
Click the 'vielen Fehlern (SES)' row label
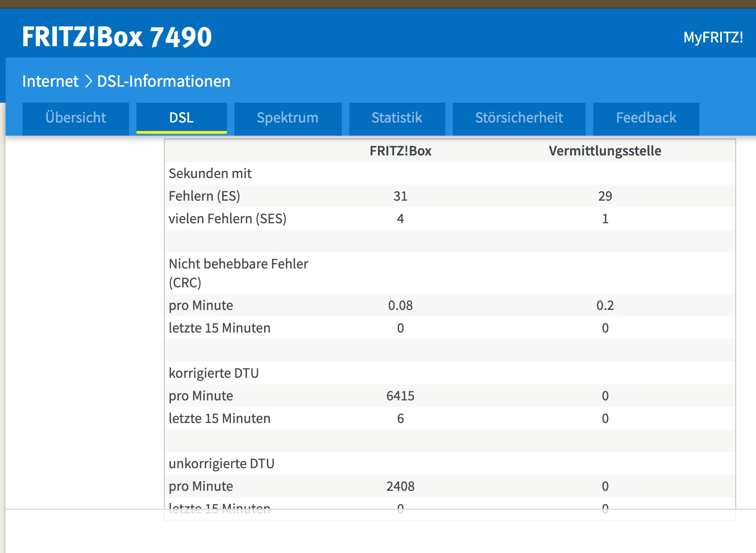pyautogui.click(x=228, y=219)
